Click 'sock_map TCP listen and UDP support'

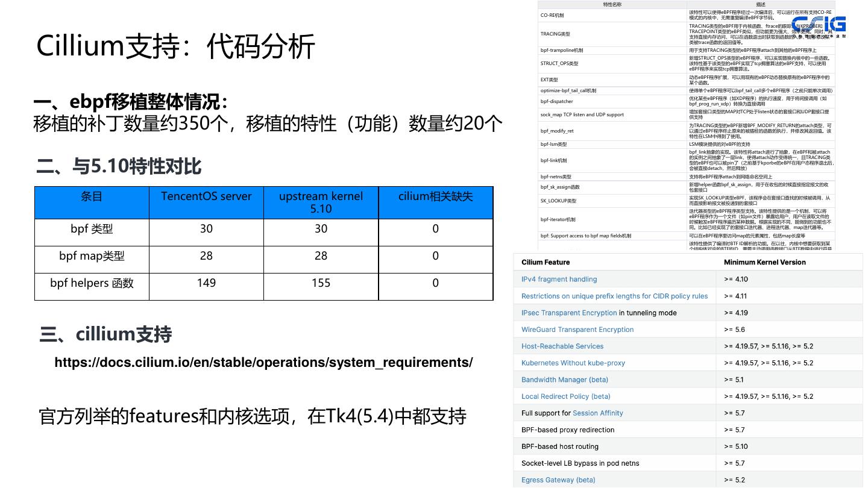point(582,114)
